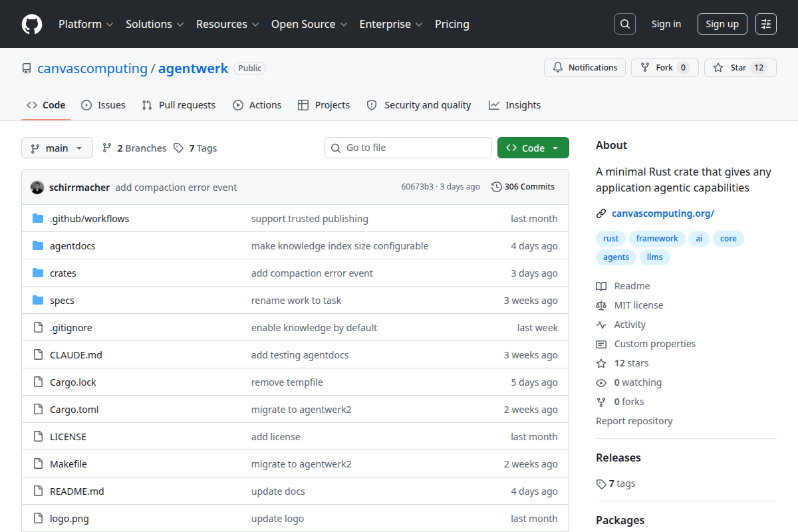Select the Code tab
Viewport: 798px width, 532px height.
click(46, 105)
